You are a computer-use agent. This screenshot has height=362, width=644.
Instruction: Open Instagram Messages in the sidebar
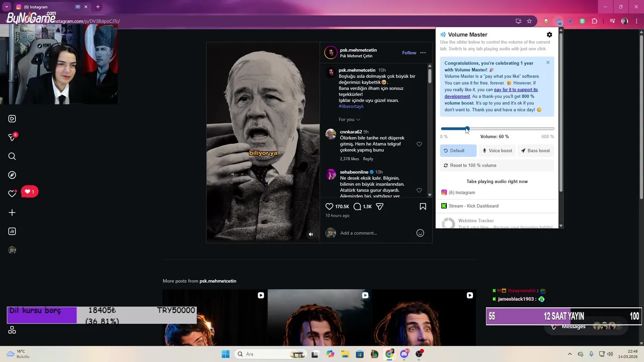pyautogui.click(x=12, y=137)
